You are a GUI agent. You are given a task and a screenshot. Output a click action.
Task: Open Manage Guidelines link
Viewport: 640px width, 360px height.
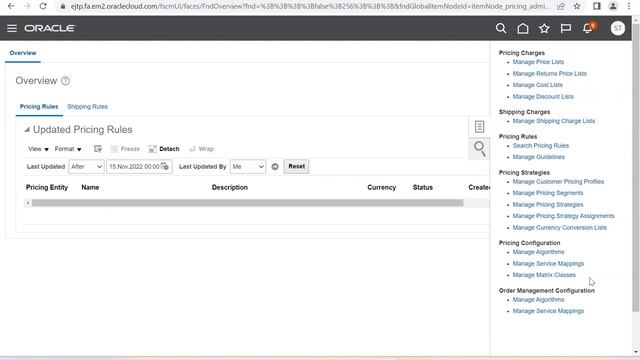[538, 157]
